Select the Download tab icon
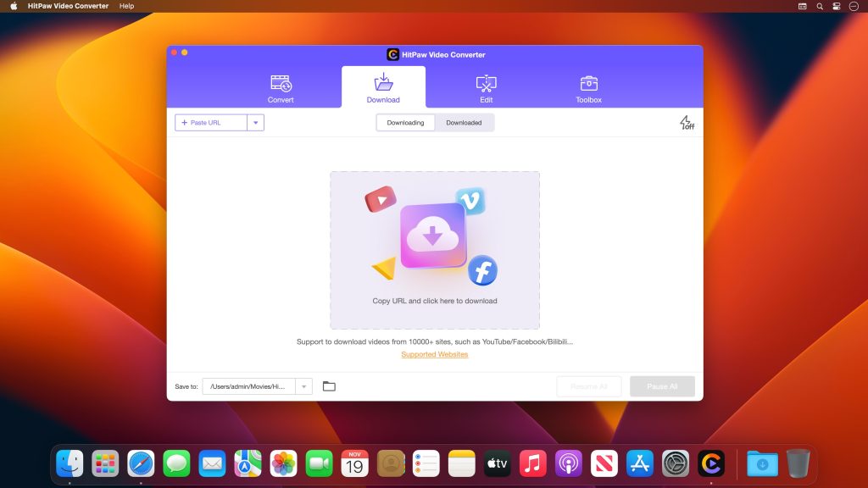 pyautogui.click(x=383, y=81)
